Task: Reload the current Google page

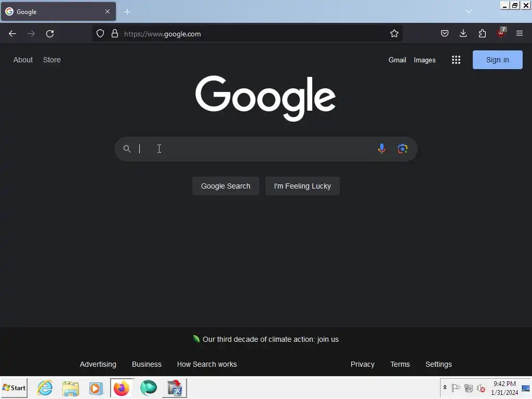Action: tap(50, 34)
